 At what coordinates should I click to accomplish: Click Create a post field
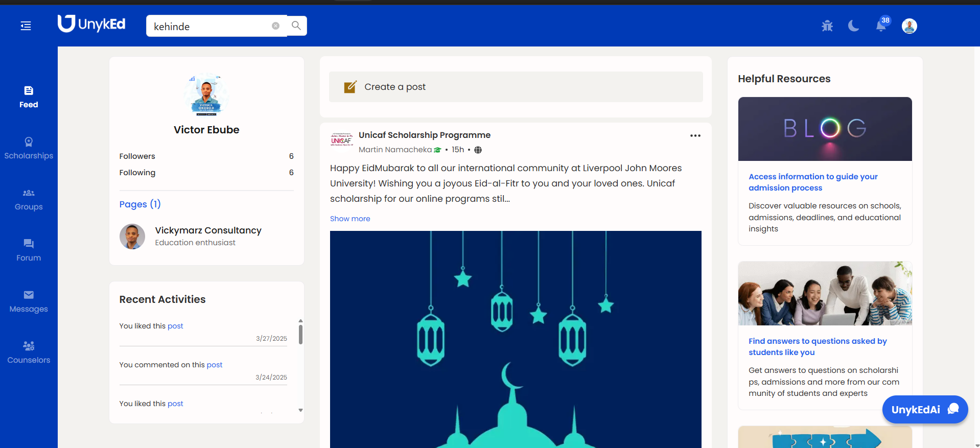pos(516,87)
